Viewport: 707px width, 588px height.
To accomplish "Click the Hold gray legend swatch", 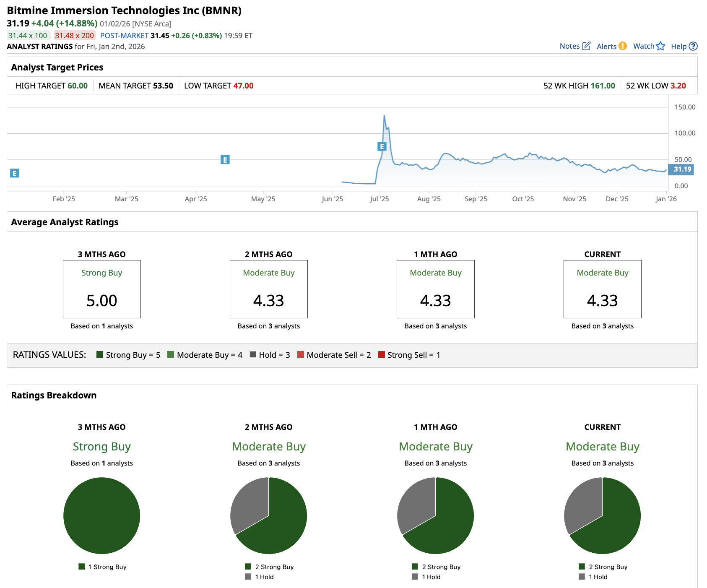I will pos(253,355).
